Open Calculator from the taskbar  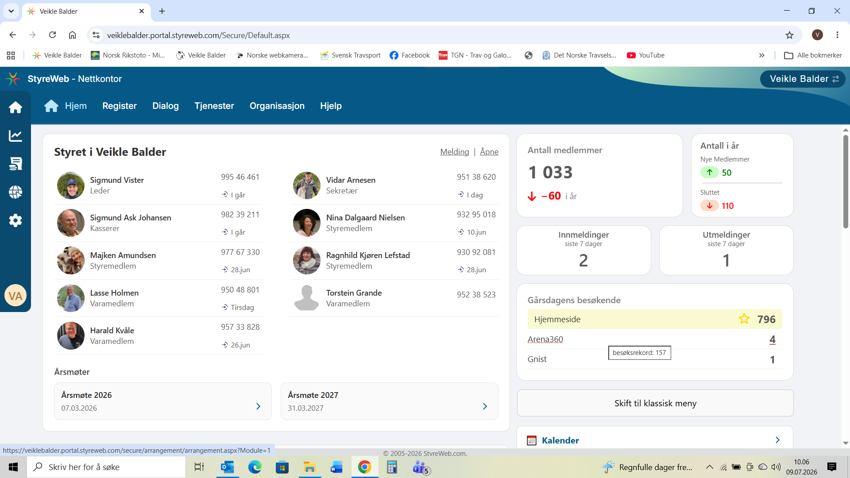point(392,467)
